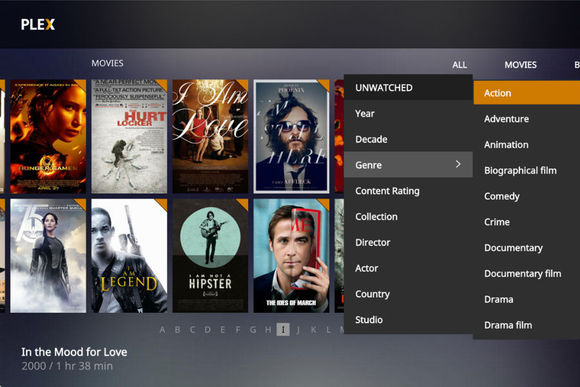580x387 pixels.
Task: Open The Hurt Locker poster
Action: [x=129, y=137]
